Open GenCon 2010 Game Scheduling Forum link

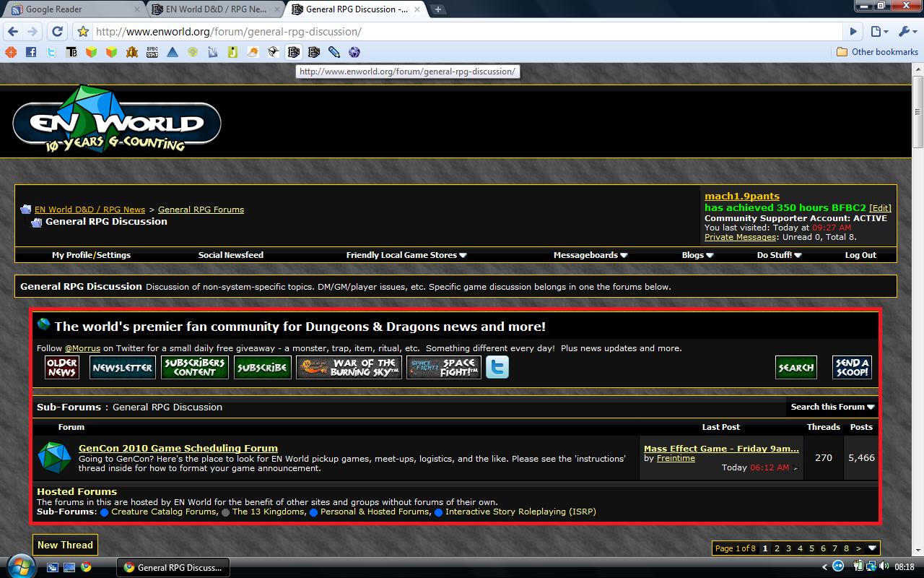coord(178,449)
